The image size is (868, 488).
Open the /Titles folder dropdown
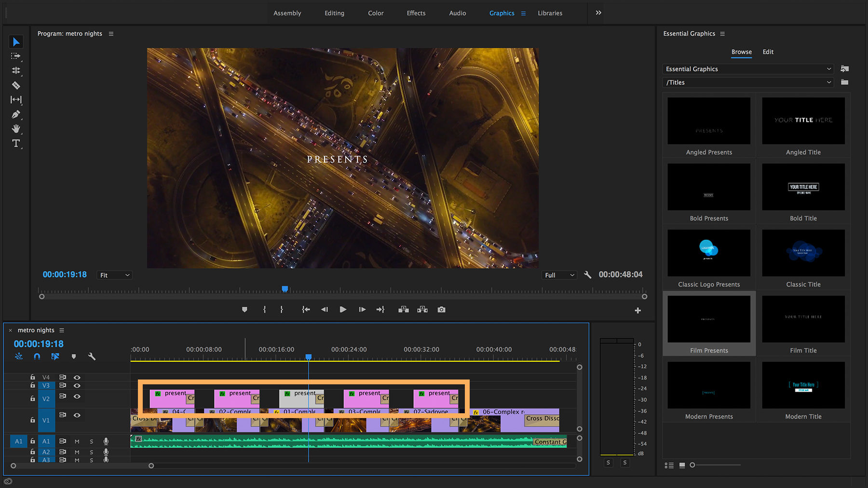pyautogui.click(x=747, y=82)
